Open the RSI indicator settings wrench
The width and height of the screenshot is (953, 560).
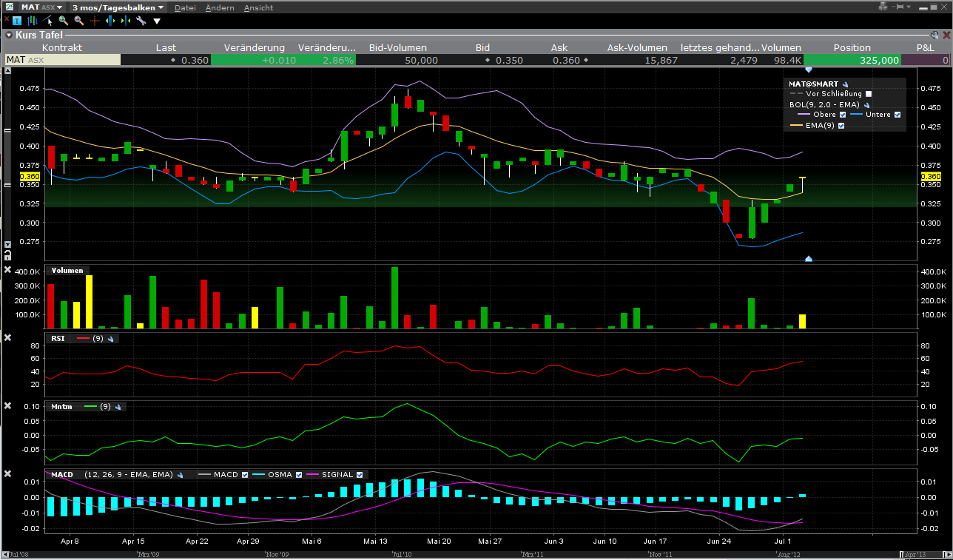pos(110,338)
